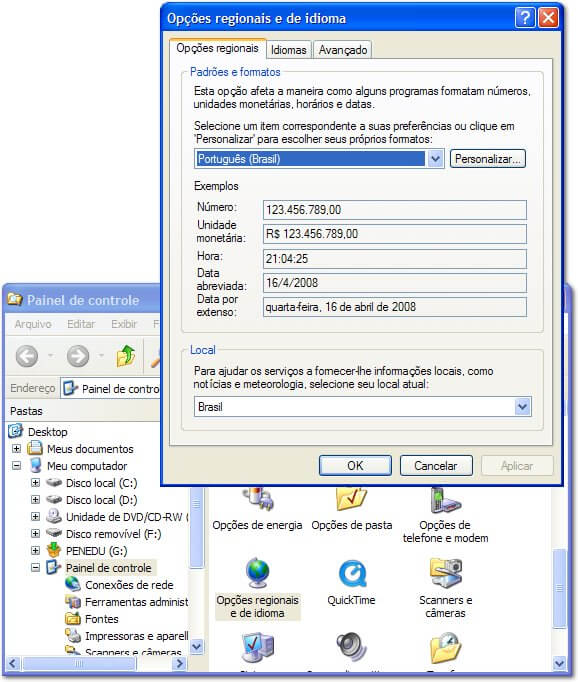Screen dimensions: 578x682
Task: Click the folder tree scroll left arrow
Action: point(12,664)
